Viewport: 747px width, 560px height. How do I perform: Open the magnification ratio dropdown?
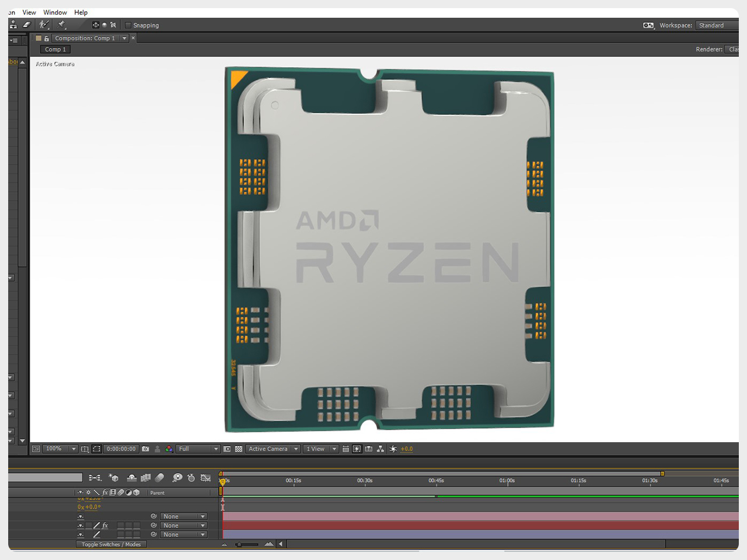click(x=60, y=449)
